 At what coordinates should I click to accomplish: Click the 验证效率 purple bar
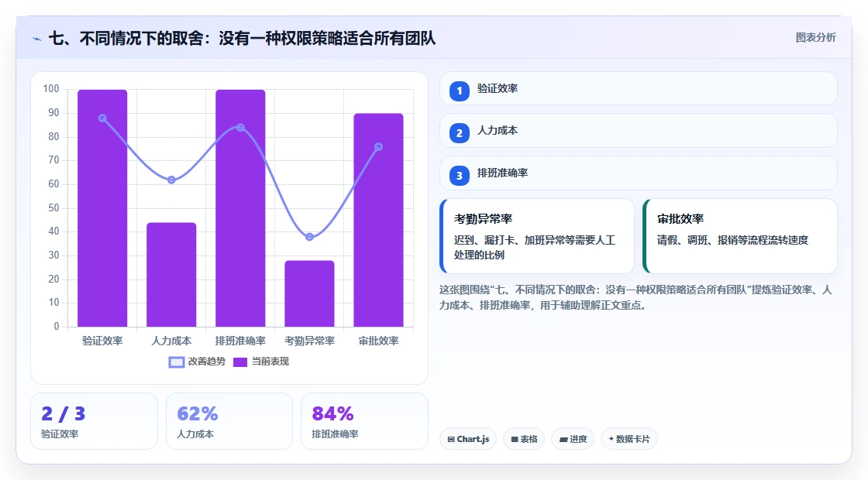coord(102,208)
